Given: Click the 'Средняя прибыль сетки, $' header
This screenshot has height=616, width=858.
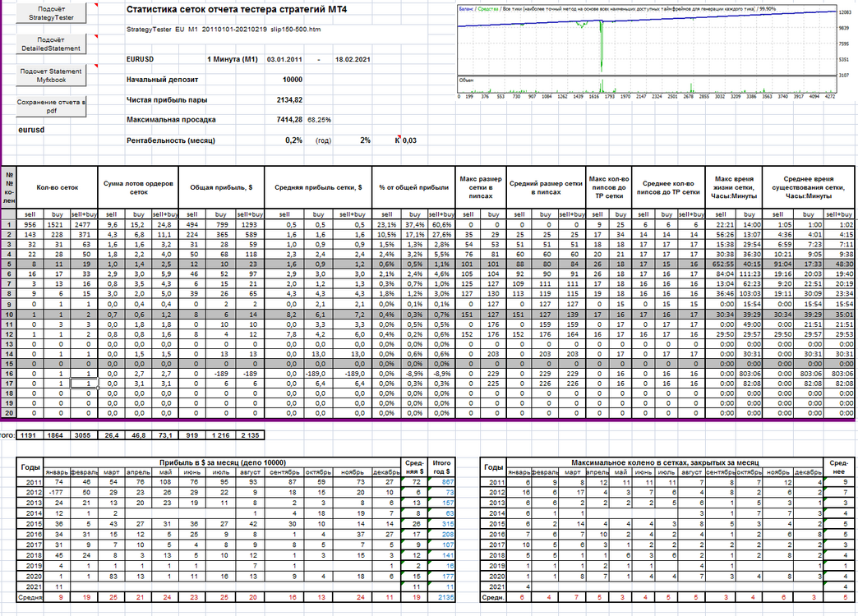Looking at the screenshot, I should click(318, 187).
